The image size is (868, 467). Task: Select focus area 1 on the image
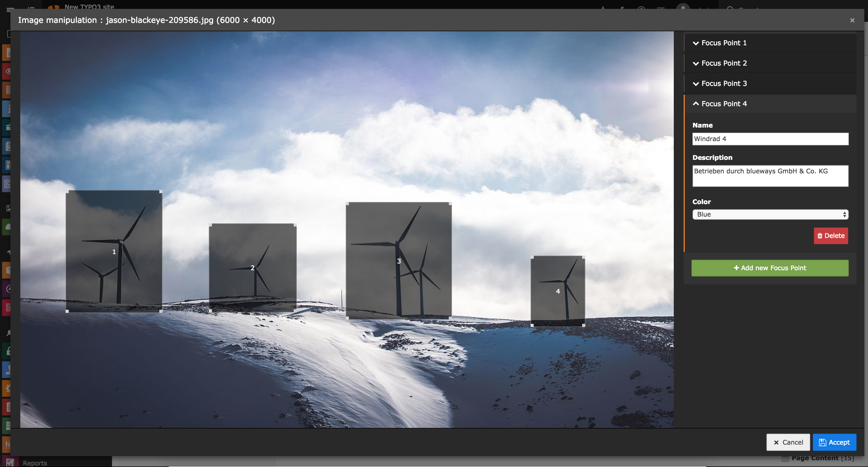pyautogui.click(x=114, y=251)
